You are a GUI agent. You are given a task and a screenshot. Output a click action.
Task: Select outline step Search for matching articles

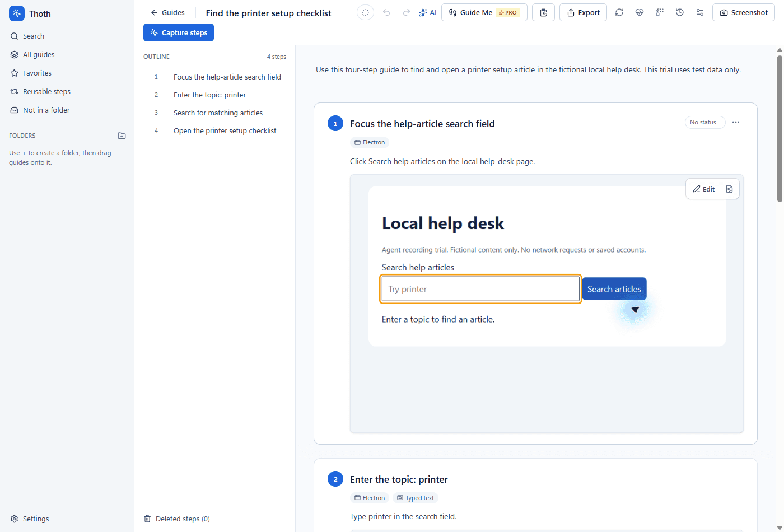218,113
